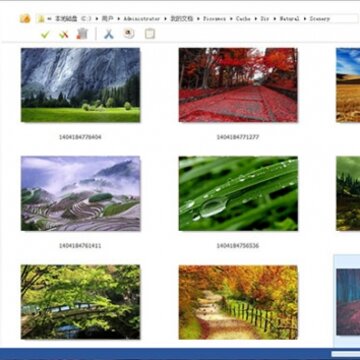Image resolution: width=360 pixels, height=360 pixels.
Task: Click the small folder icon inside address bar
Action: [x=41, y=19]
